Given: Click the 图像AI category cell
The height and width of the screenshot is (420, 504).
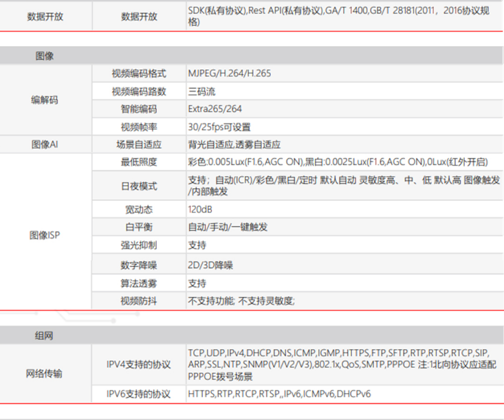Looking at the screenshot, I should 45,144.
